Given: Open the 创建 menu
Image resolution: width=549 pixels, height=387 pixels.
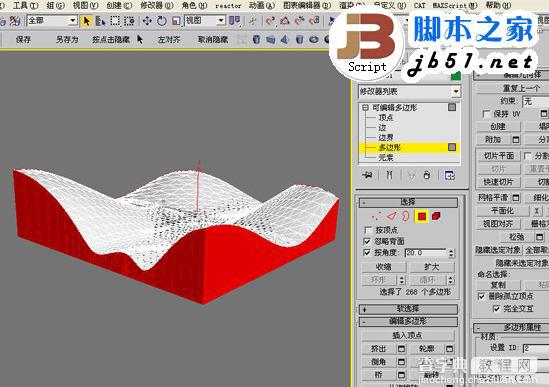Looking at the screenshot, I should (x=119, y=5).
